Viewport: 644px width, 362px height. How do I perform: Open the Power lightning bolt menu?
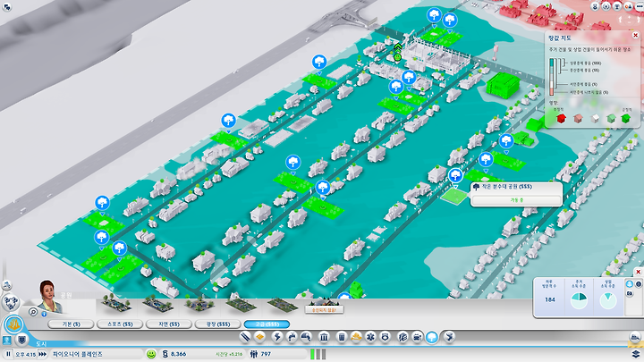point(277,337)
